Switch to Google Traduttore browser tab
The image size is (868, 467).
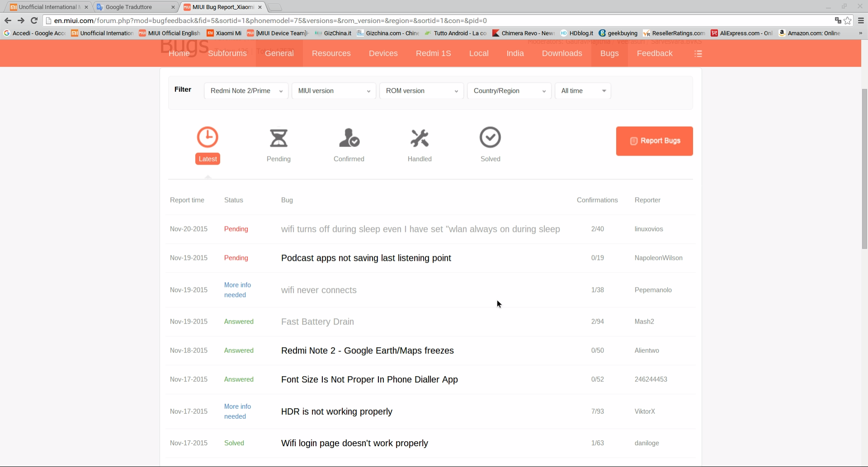tap(136, 7)
